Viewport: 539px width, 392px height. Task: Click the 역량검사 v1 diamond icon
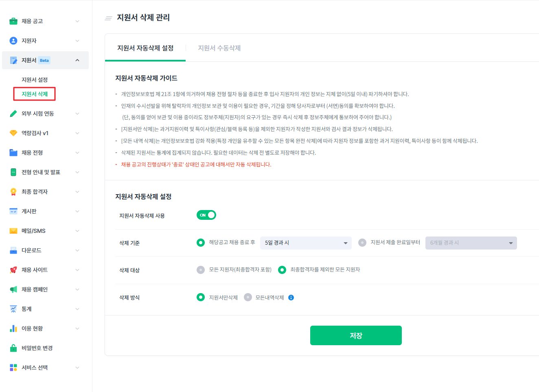click(13, 133)
